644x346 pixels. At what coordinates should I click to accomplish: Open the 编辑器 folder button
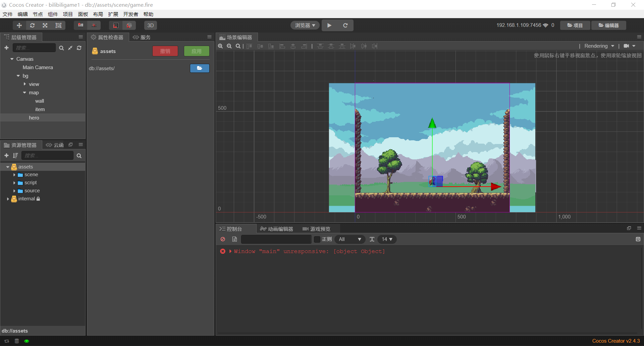tap(608, 26)
